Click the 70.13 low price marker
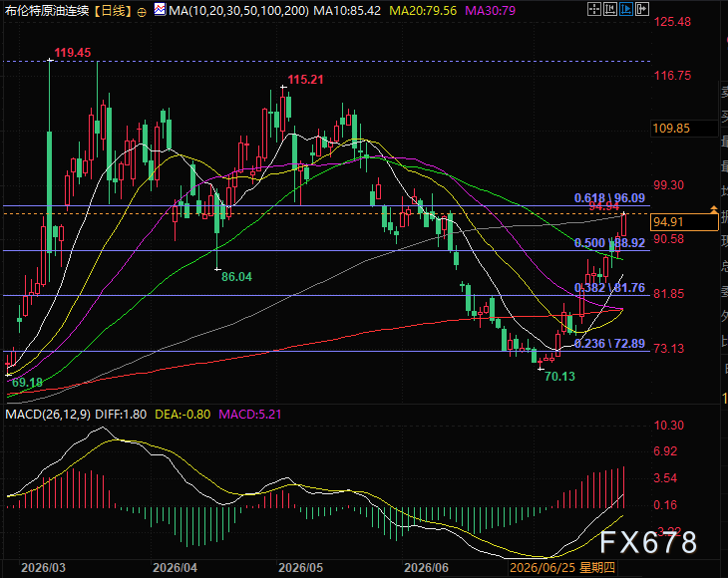728x578 pixels. tap(559, 377)
